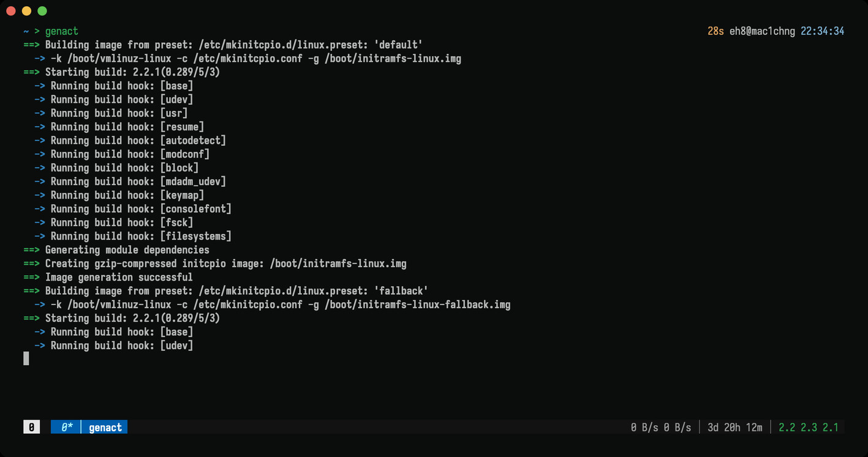Click the 'Generating module dependencies' line
The image size is (868, 457).
click(x=116, y=250)
